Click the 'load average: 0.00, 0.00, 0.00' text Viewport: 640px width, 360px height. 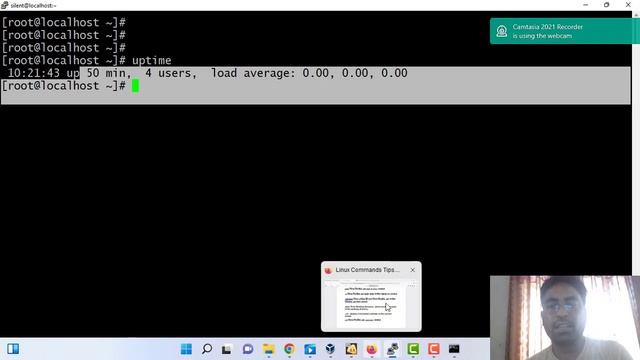click(x=309, y=73)
